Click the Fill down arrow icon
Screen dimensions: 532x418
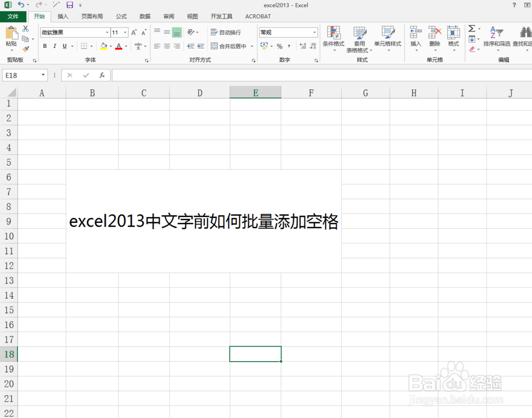pos(472,39)
